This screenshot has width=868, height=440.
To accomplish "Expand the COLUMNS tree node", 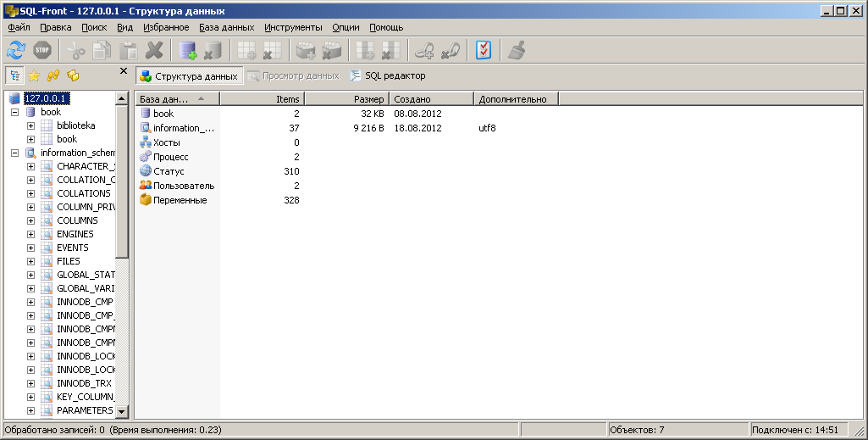I will pos(31,220).
